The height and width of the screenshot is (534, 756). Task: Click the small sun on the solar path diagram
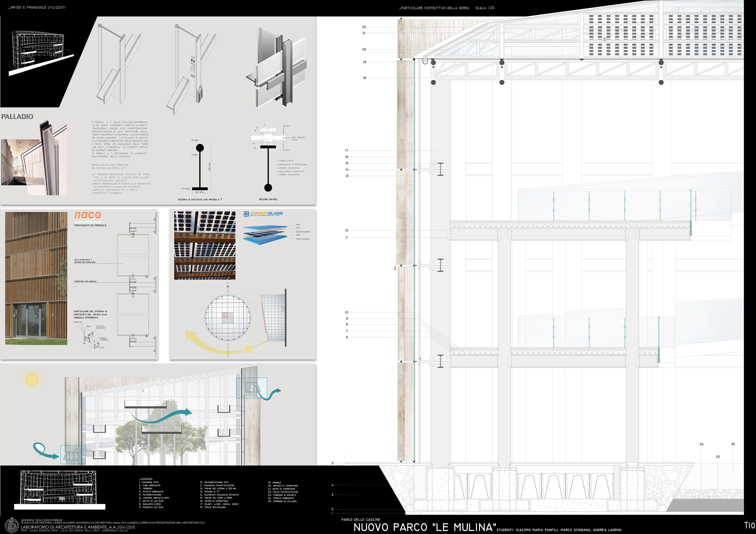coord(248,349)
